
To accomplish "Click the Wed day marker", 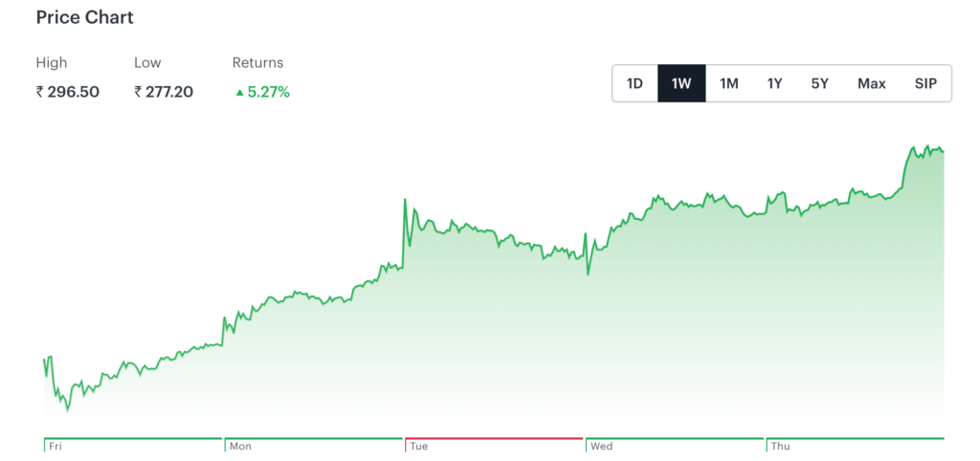I will [x=602, y=447].
